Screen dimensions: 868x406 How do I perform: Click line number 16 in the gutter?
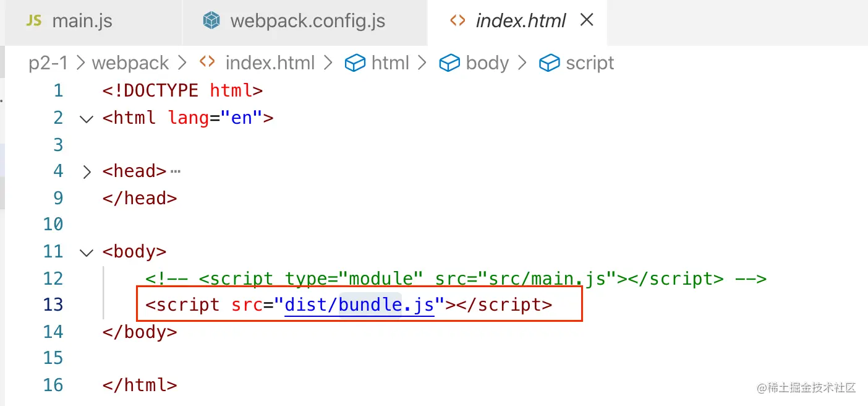click(53, 385)
